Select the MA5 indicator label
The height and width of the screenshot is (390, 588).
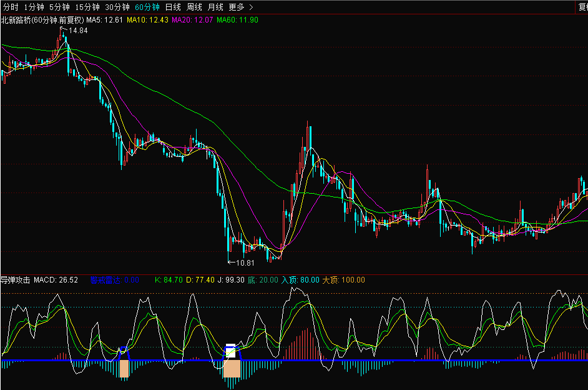point(104,19)
